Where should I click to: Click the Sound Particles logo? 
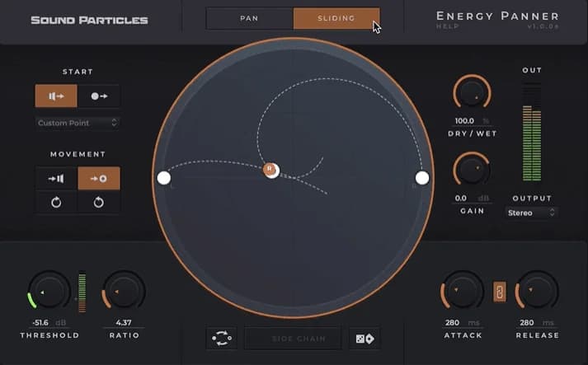tap(89, 21)
